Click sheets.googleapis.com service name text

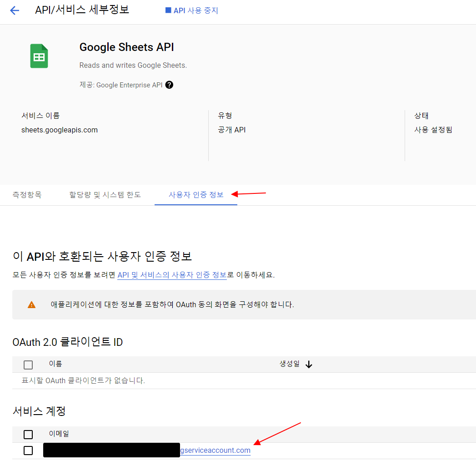tap(60, 130)
